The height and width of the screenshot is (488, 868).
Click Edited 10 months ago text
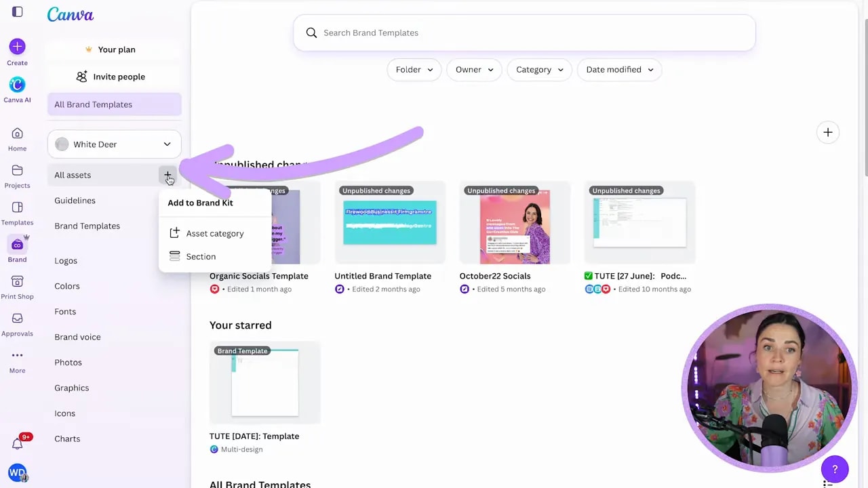tap(654, 289)
